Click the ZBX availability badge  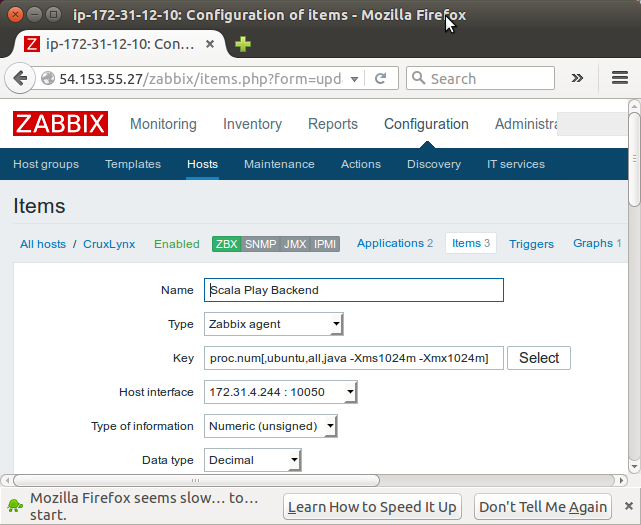pos(226,244)
